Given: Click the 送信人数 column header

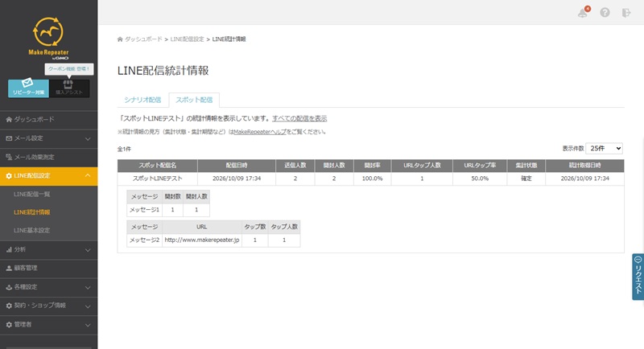Looking at the screenshot, I should tap(295, 166).
